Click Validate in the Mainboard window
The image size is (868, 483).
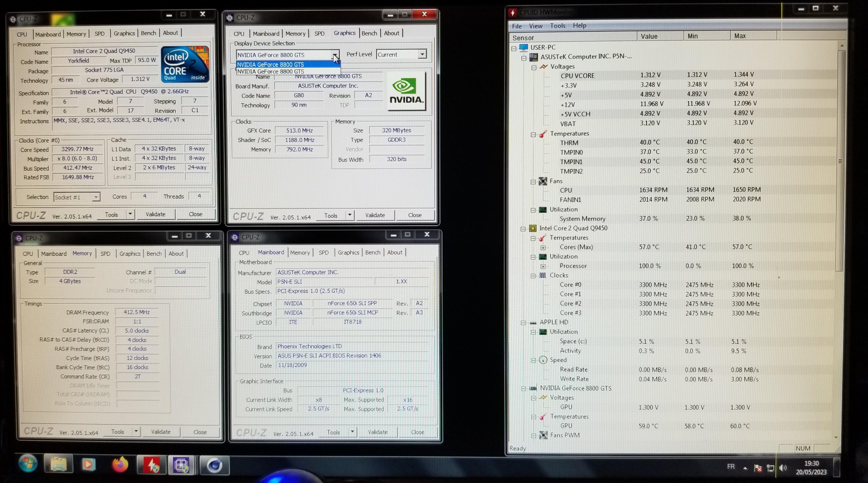pyautogui.click(x=378, y=432)
